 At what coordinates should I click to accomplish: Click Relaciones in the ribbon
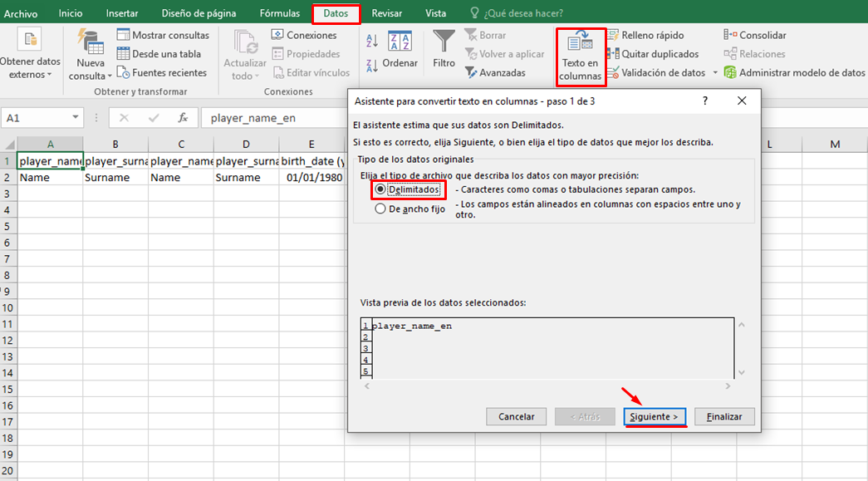[x=754, y=54]
